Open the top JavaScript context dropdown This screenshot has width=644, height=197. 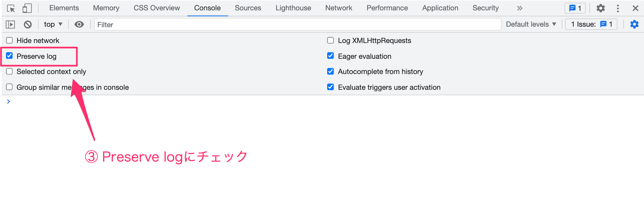53,24
